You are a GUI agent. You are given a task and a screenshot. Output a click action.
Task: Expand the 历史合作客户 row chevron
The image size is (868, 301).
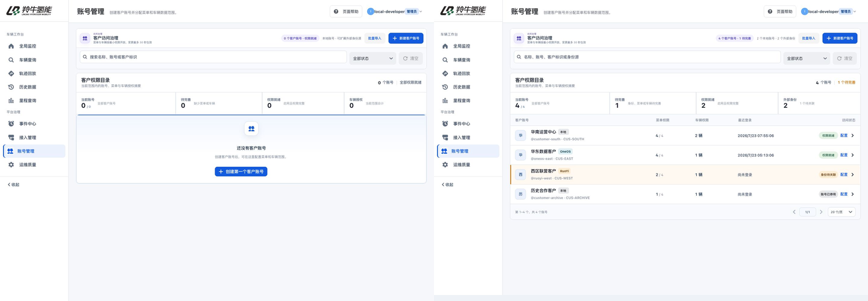[x=852, y=194]
